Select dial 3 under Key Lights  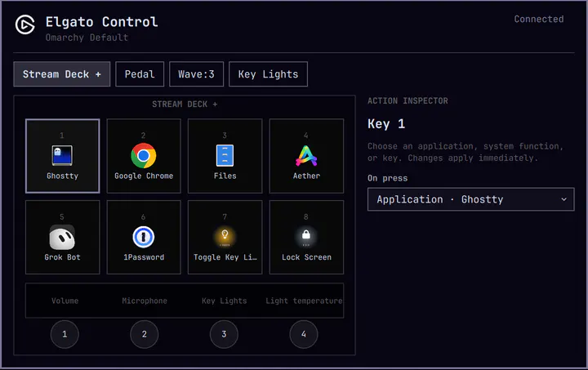click(224, 334)
